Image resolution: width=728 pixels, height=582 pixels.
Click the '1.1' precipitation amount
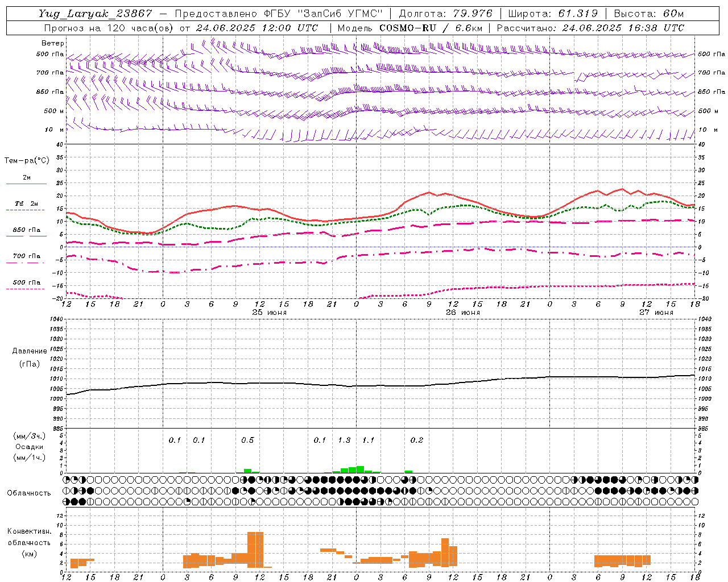[x=369, y=440]
